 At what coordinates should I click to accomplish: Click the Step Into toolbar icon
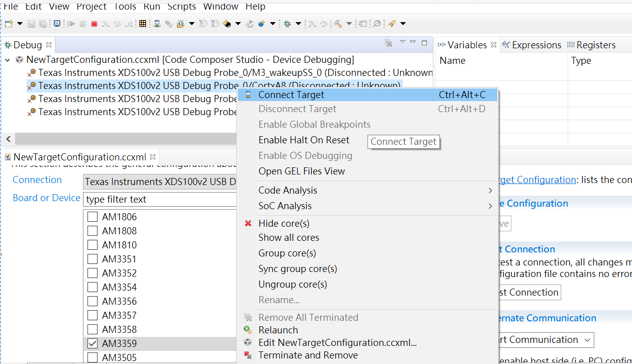[x=105, y=24]
